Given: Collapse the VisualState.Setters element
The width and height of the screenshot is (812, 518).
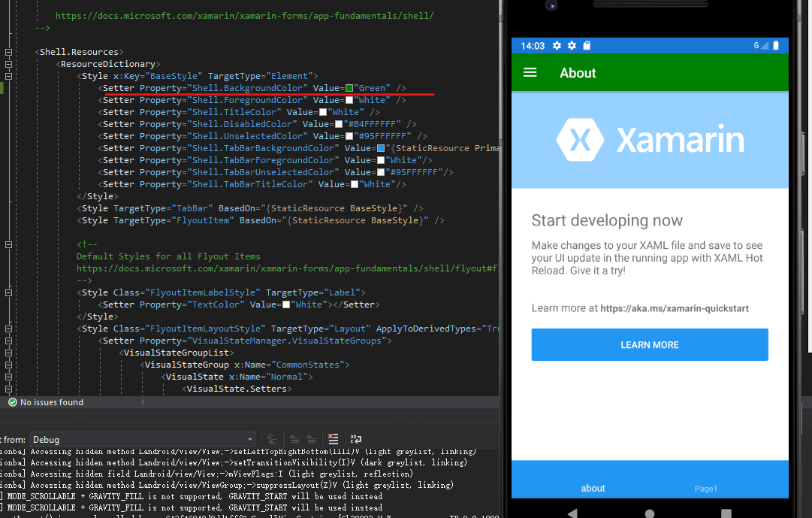Looking at the screenshot, I should pos(8,389).
